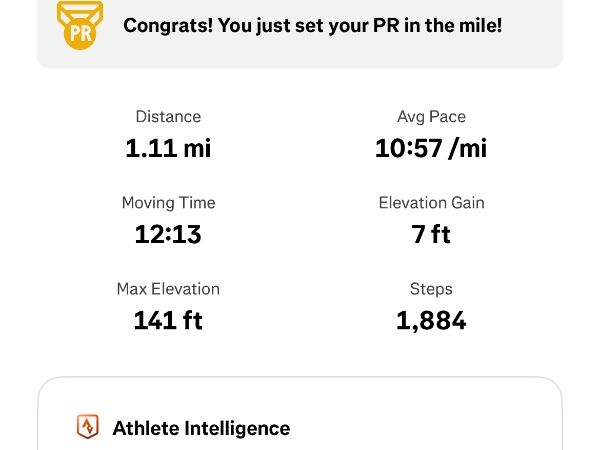Tap the gold PR medal icon

pos(80,24)
